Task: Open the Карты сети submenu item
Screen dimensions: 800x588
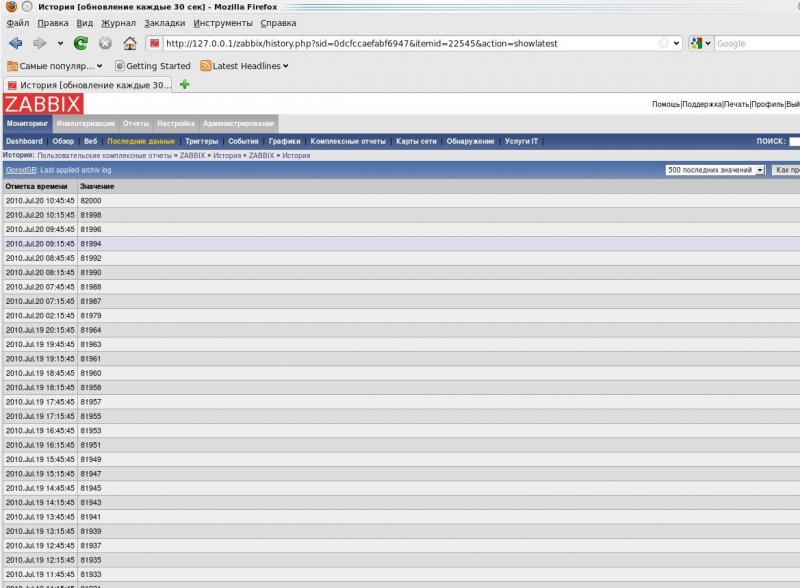Action: coord(416,141)
